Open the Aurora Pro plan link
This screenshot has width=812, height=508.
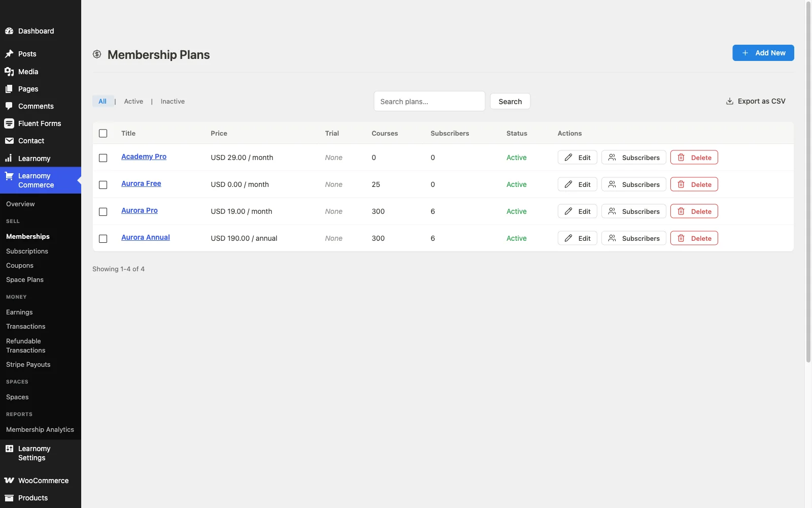(x=140, y=210)
